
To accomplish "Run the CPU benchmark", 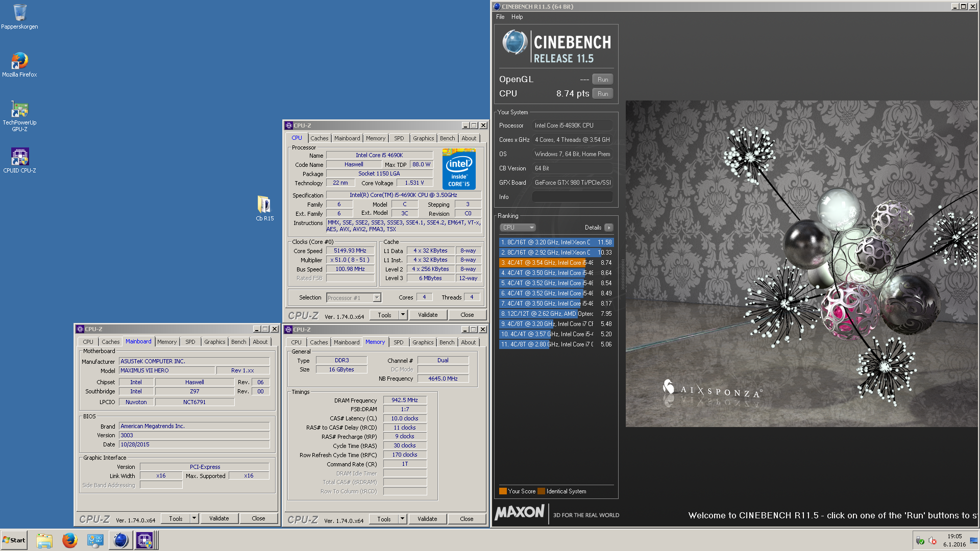I will 603,94.
